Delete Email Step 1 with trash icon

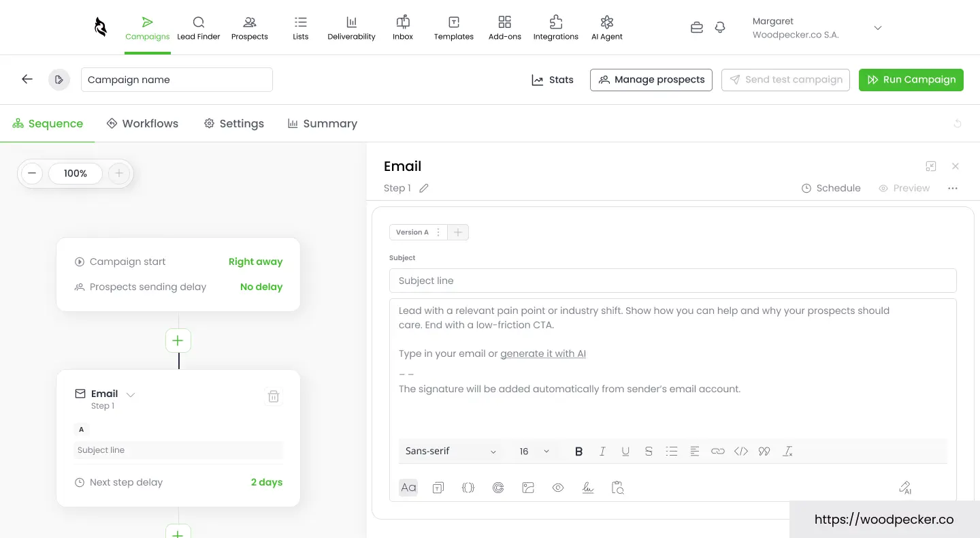pos(274,396)
